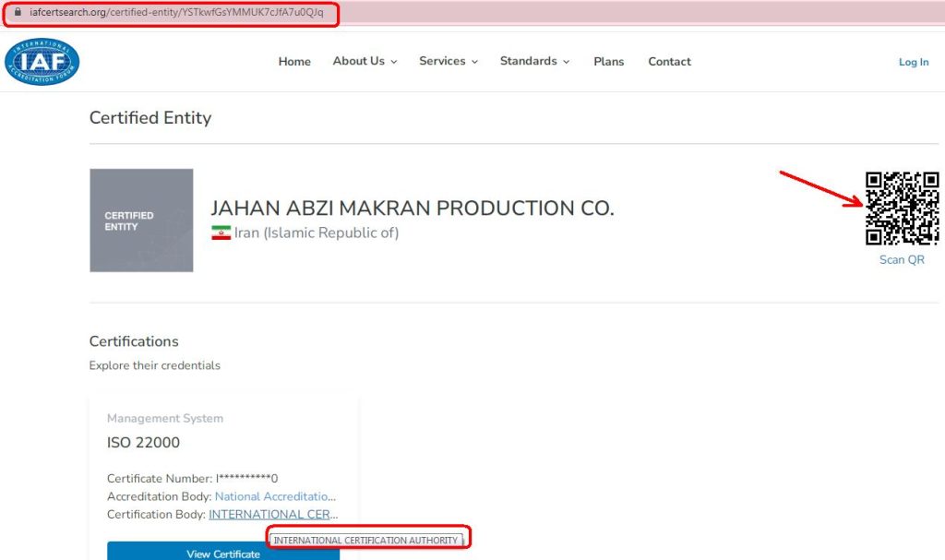Open the National Accreditation body link
Screen dimensions: 945x560
(275, 496)
